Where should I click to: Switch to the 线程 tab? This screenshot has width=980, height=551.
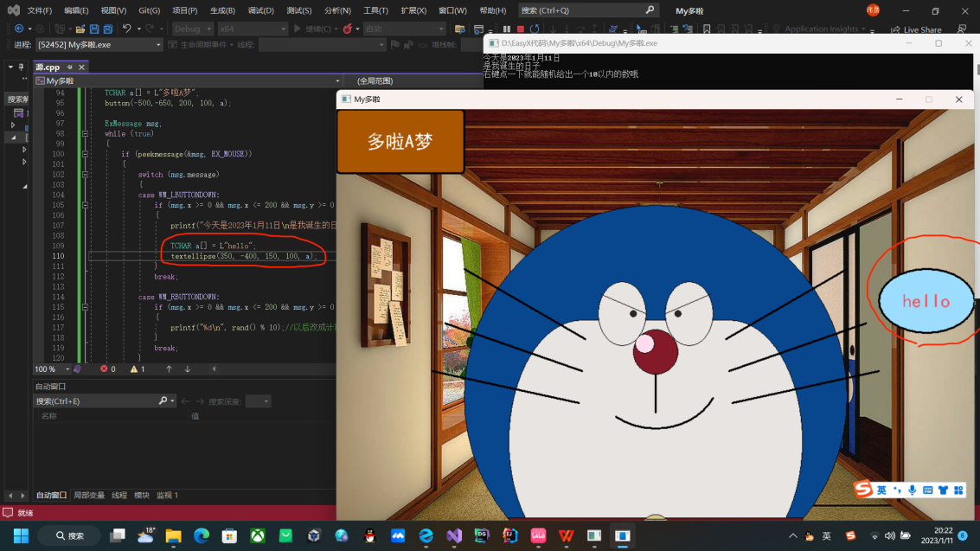[x=119, y=496]
